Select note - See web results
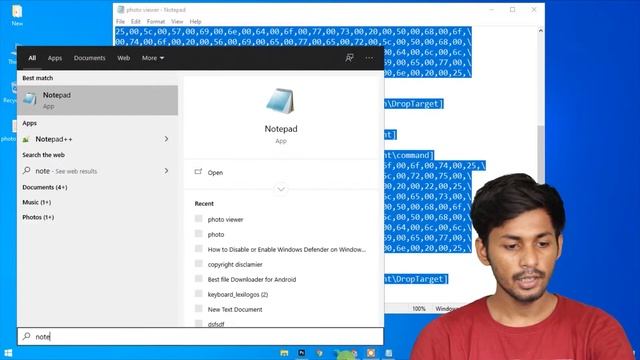The width and height of the screenshot is (640, 360). [x=97, y=171]
